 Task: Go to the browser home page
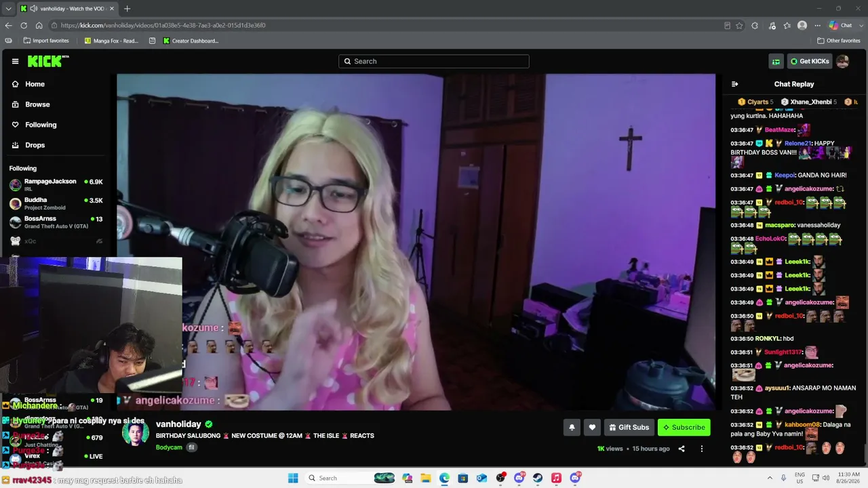[x=39, y=25]
